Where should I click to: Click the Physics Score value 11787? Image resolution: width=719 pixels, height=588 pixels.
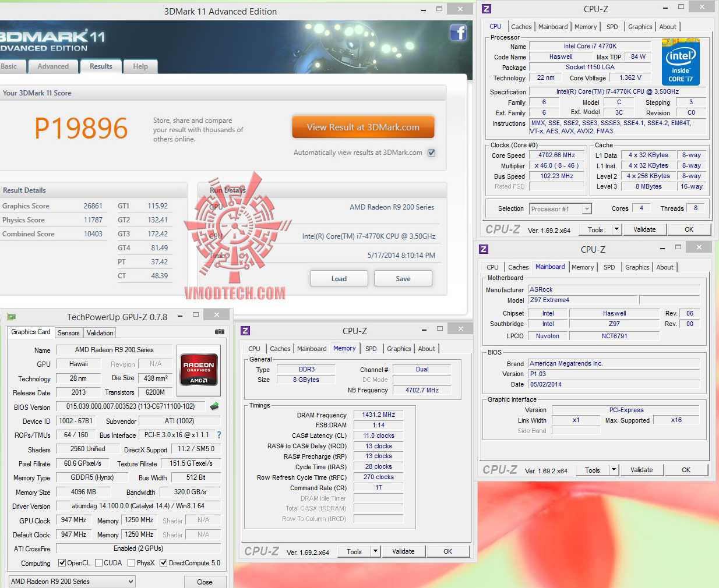click(x=93, y=220)
